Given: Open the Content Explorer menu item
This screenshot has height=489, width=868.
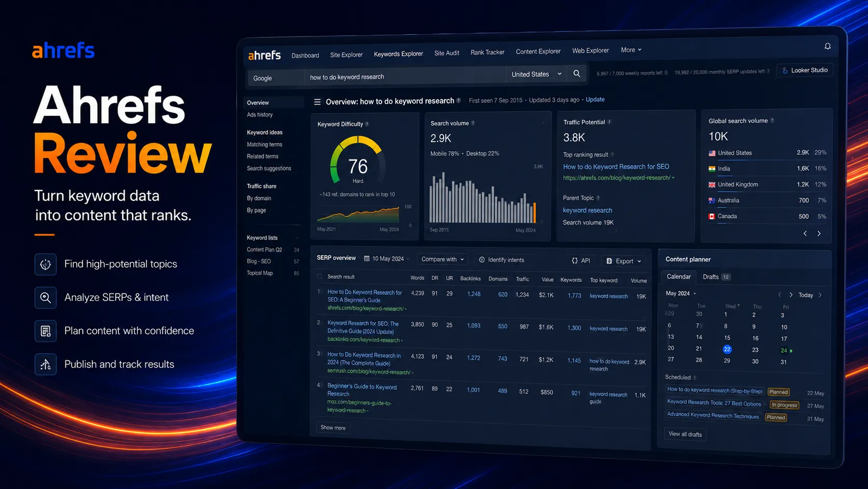Looking at the screenshot, I should tap(538, 51).
